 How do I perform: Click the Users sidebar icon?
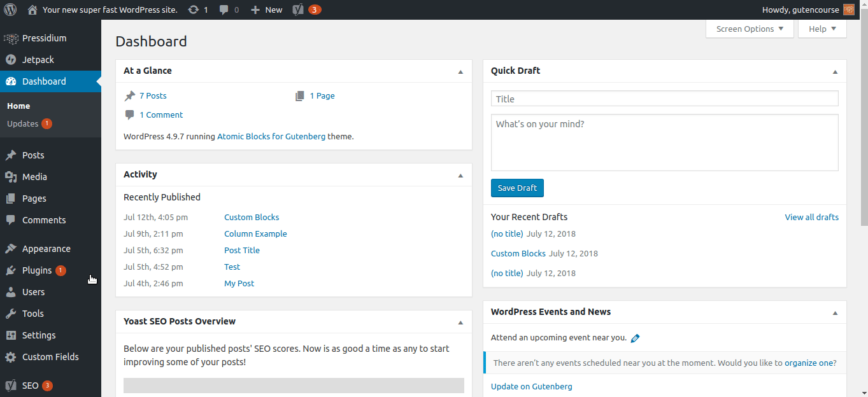click(x=11, y=292)
